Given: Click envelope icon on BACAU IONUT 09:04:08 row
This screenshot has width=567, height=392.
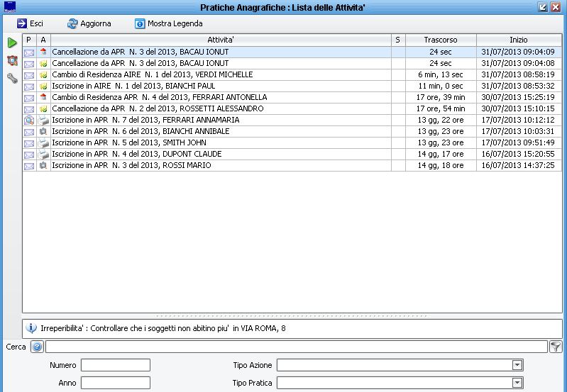Looking at the screenshot, I should (x=29, y=64).
